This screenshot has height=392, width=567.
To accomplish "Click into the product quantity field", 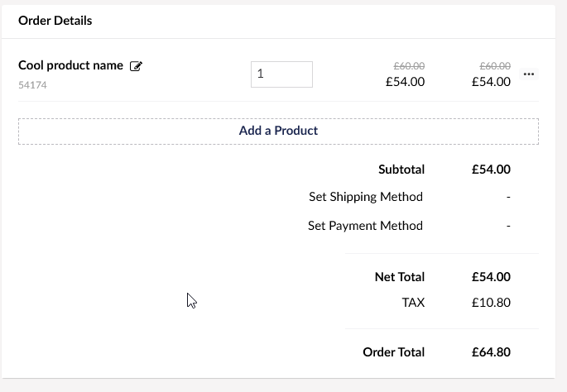I will point(281,74).
